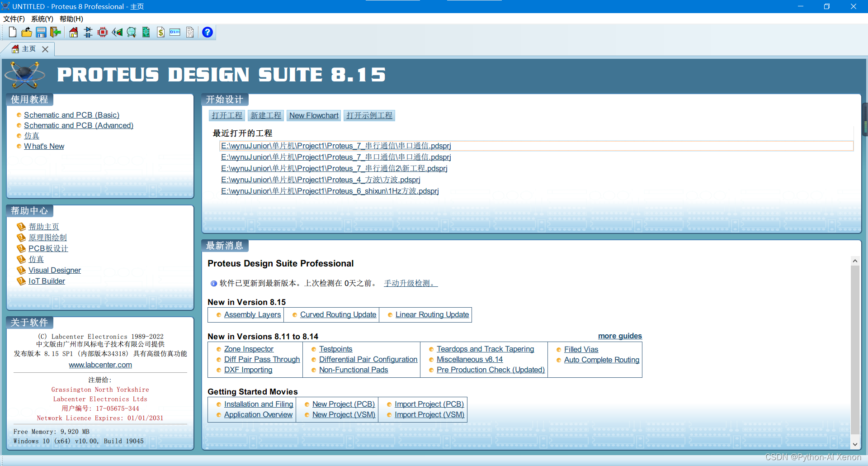Image resolution: width=868 pixels, height=466 pixels.
Task: Open Zone Inspector guide
Action: pyautogui.click(x=249, y=349)
